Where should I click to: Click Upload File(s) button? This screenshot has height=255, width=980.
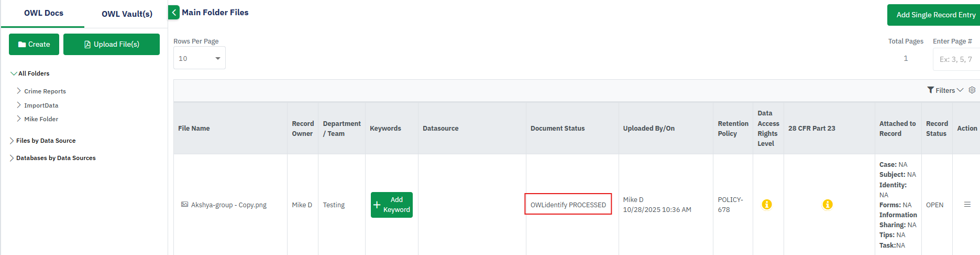click(112, 45)
